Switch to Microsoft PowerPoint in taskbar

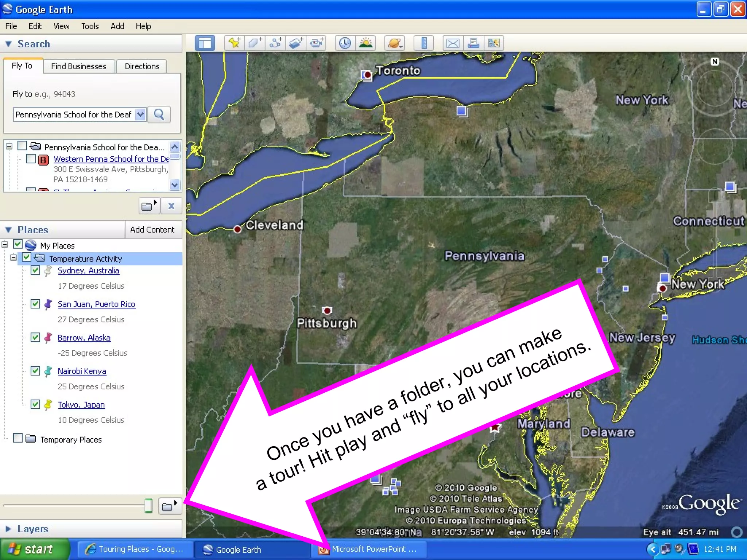tap(368, 549)
